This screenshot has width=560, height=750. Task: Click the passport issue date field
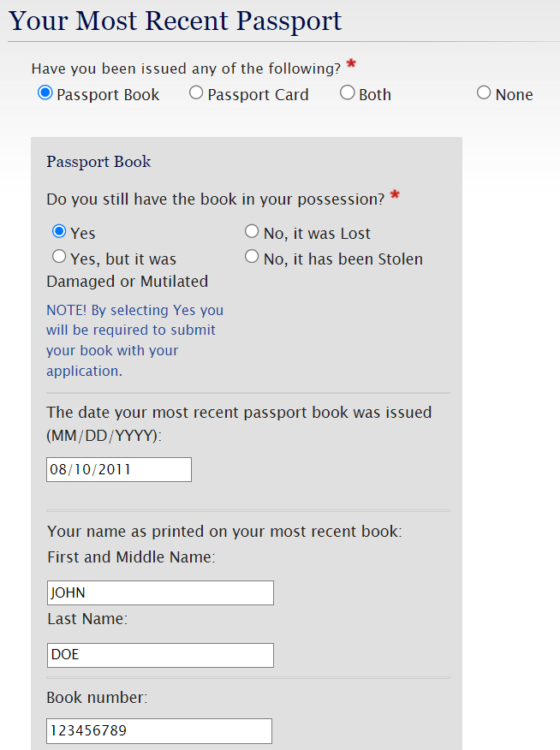pyautogui.click(x=119, y=469)
